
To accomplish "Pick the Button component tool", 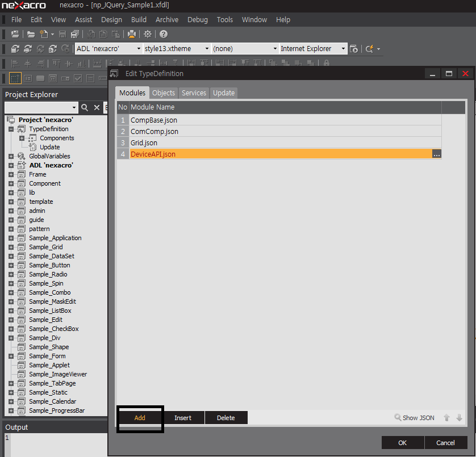I will pyautogui.click(x=40, y=78).
